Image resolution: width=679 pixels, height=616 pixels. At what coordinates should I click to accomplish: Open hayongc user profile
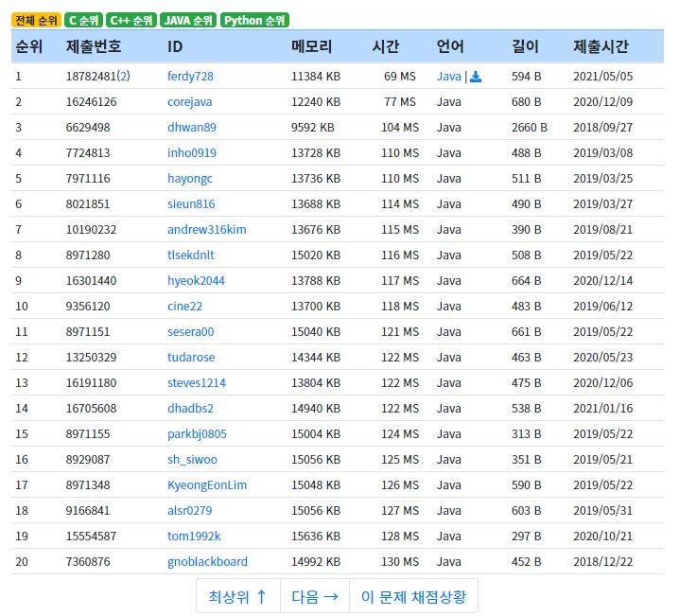(190, 179)
